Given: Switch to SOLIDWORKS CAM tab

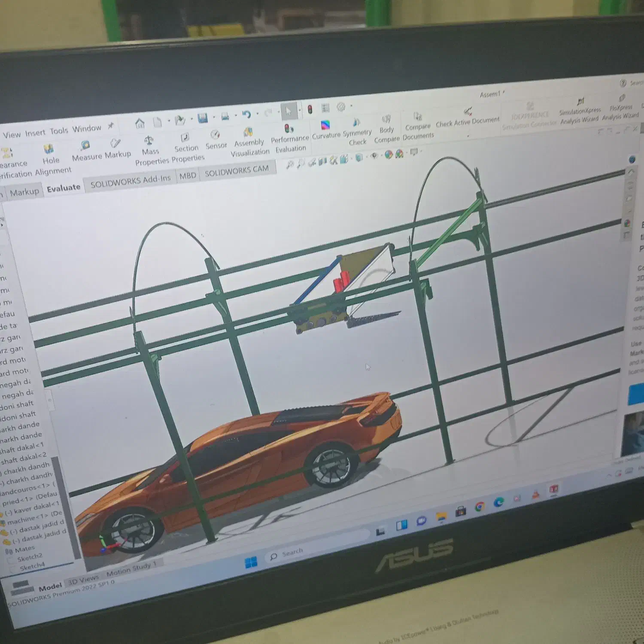Looking at the screenshot, I should pos(237,171).
